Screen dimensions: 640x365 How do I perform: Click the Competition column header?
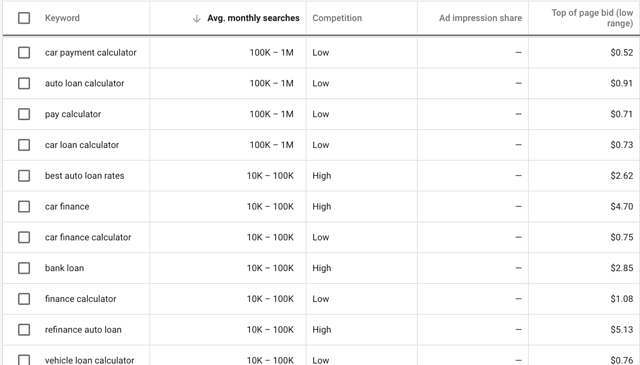[x=337, y=18]
